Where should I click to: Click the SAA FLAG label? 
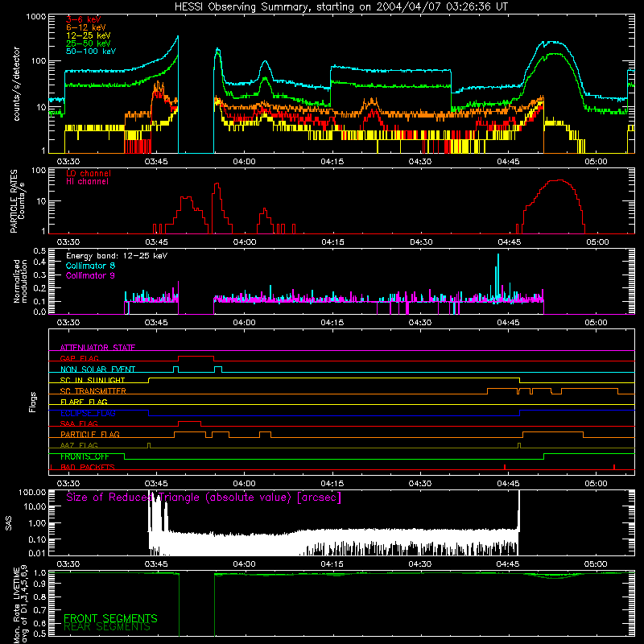click(x=79, y=423)
